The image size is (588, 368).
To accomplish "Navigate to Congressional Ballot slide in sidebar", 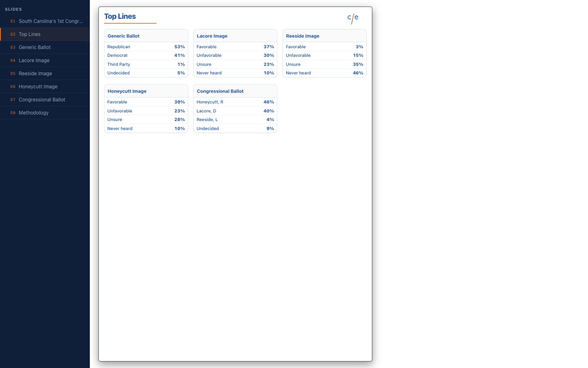I will (x=45, y=100).
